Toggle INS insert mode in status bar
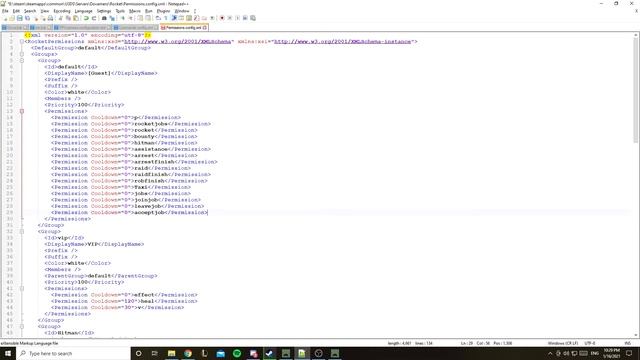This screenshot has width=640, height=360. [x=627, y=343]
